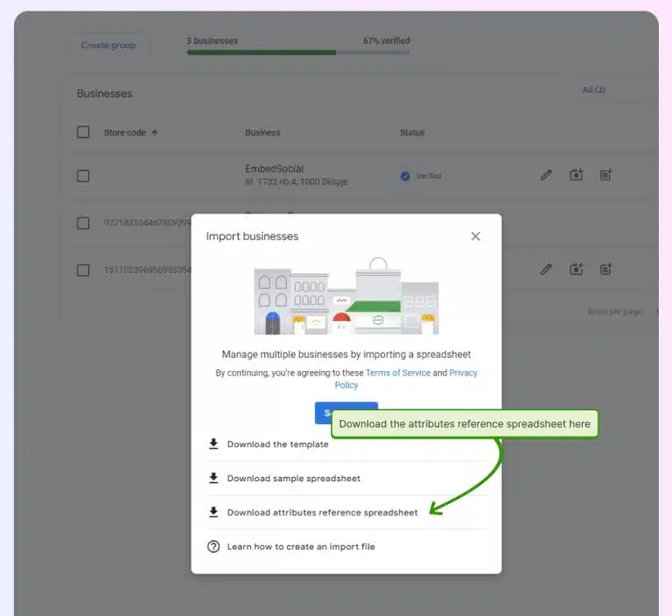This screenshot has width=672, height=616.
Task: Click the add photo icon in the 1511 store row
Action: pyautogui.click(x=576, y=269)
